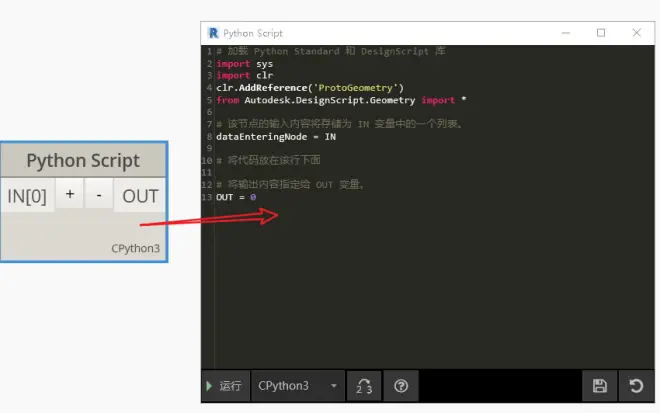Click the Revit R icon in title bar
This screenshot has height=413, width=660.
click(213, 33)
